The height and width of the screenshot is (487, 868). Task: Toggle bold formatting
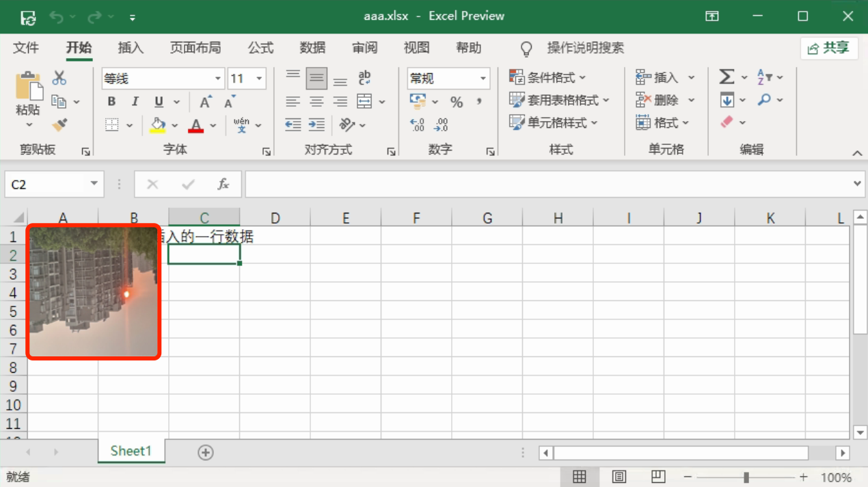tap(111, 102)
